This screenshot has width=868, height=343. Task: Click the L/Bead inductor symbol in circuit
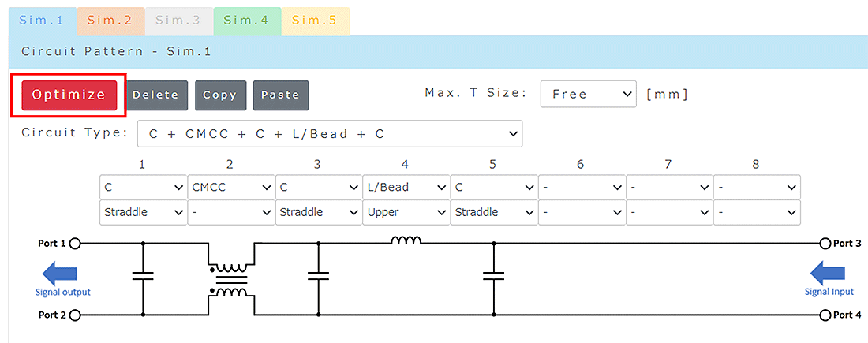tap(406, 240)
